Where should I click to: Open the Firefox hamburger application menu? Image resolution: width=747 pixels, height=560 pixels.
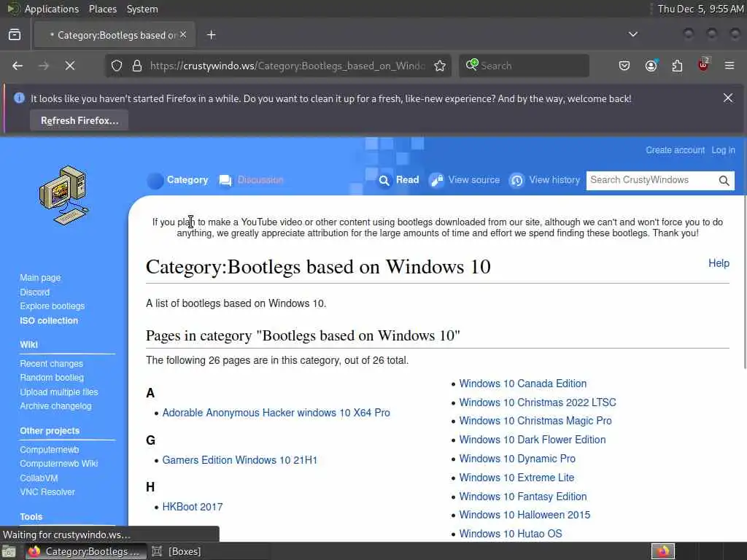729,66
